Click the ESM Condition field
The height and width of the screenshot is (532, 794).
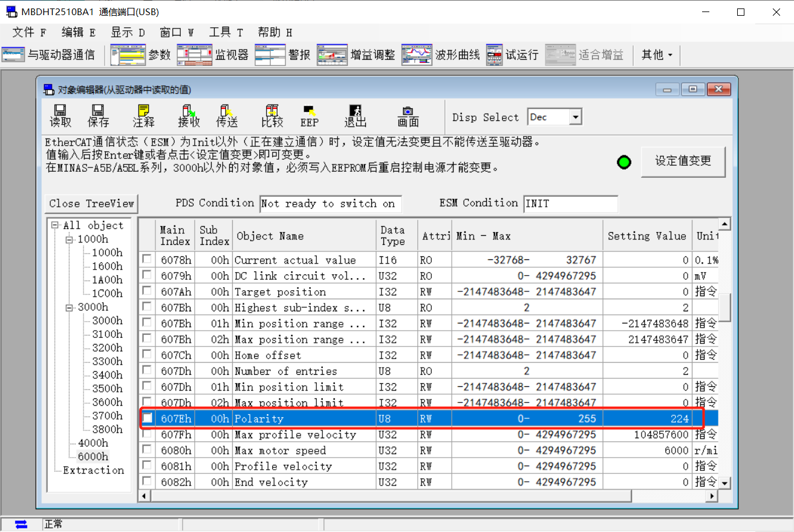pos(571,204)
